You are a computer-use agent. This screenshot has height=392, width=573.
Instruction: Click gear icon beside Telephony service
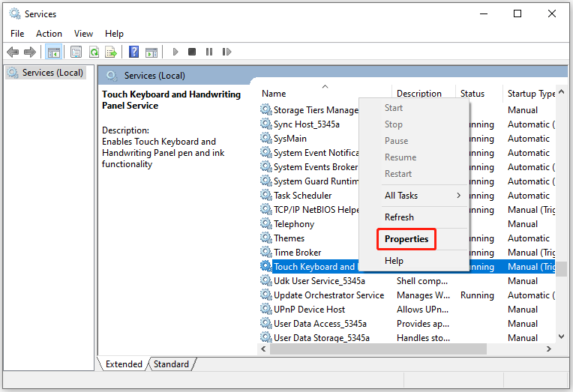pyautogui.click(x=266, y=223)
